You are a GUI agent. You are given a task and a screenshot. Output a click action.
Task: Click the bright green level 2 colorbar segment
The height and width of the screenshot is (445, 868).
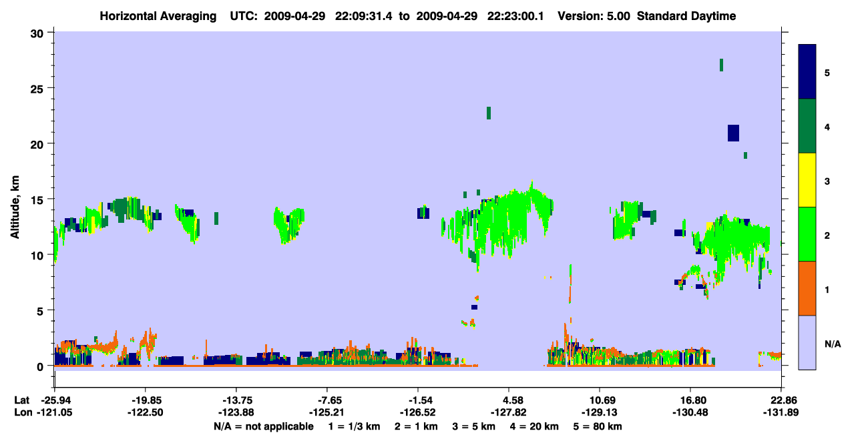click(x=807, y=234)
